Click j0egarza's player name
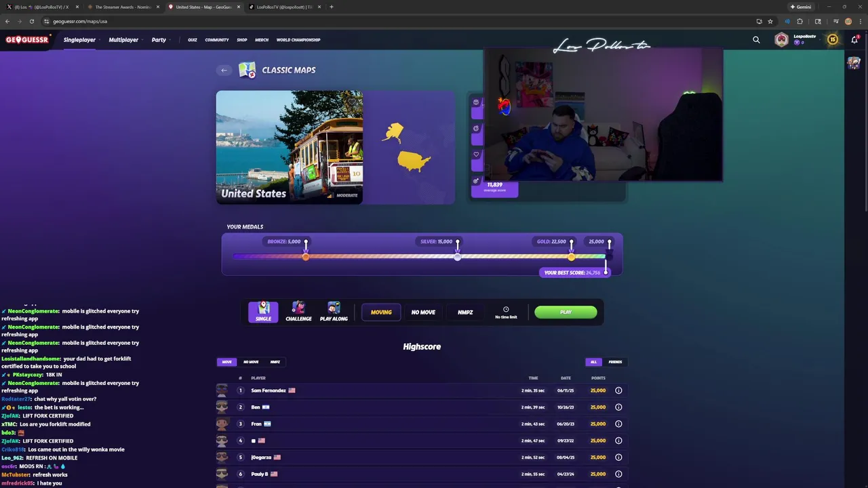 click(x=261, y=457)
